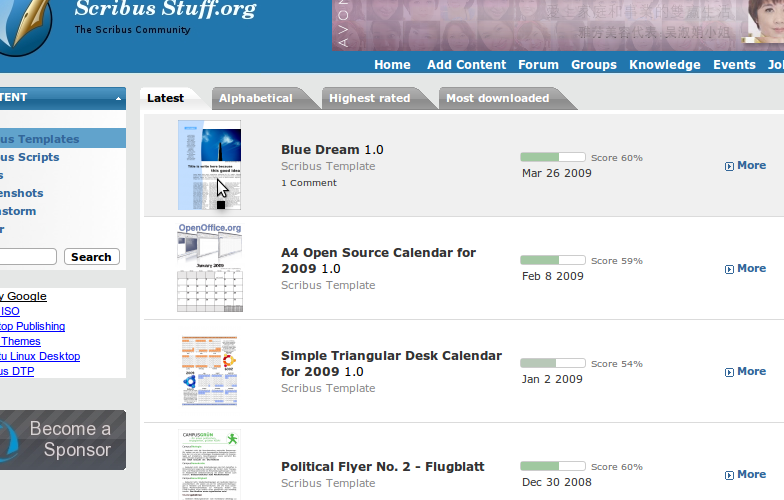Open the DTP ad link
The height and width of the screenshot is (500, 784).
click(17, 371)
